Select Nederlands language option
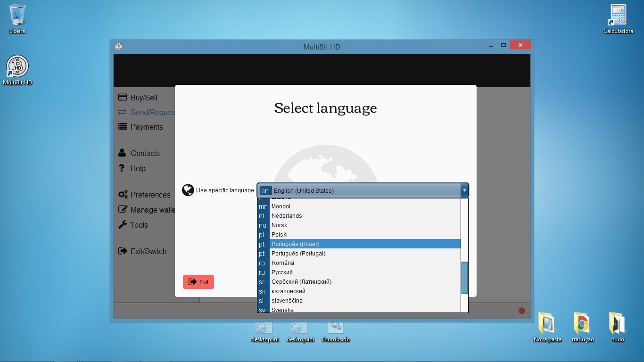The width and height of the screenshot is (644, 362). click(x=287, y=216)
